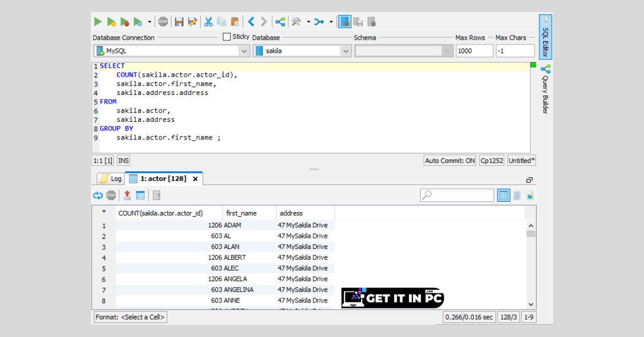
Task: Click the Max Rows field showing 1000
Action: [474, 51]
